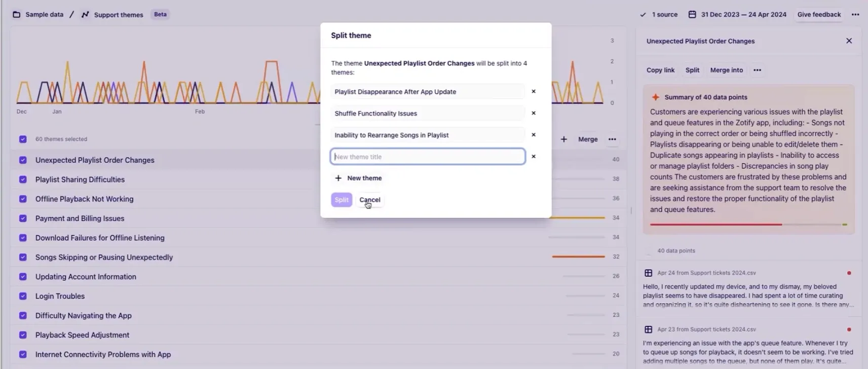Screen dimensions: 868x369
Task: Uncheck the Playlist Sharing Difficulties checkbox
Action: (23, 179)
